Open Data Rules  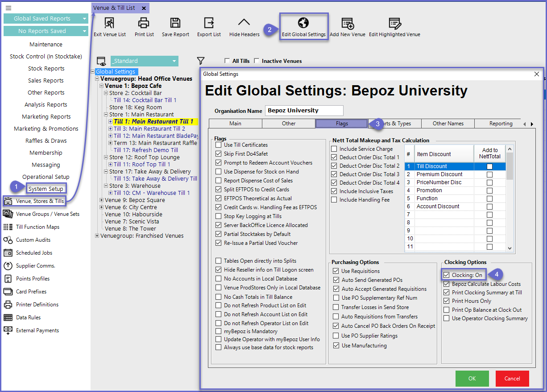click(22, 318)
